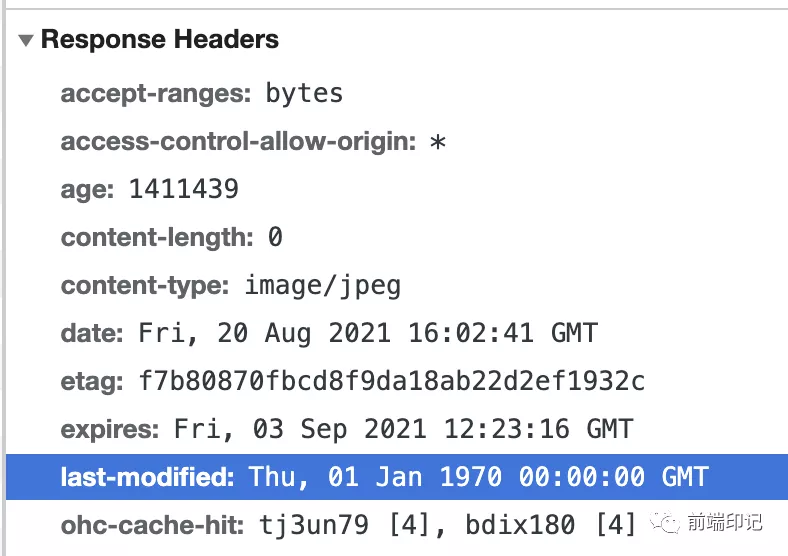Select the date header name
Screen dimensions: 788x556
pyautogui.click(x=92, y=333)
